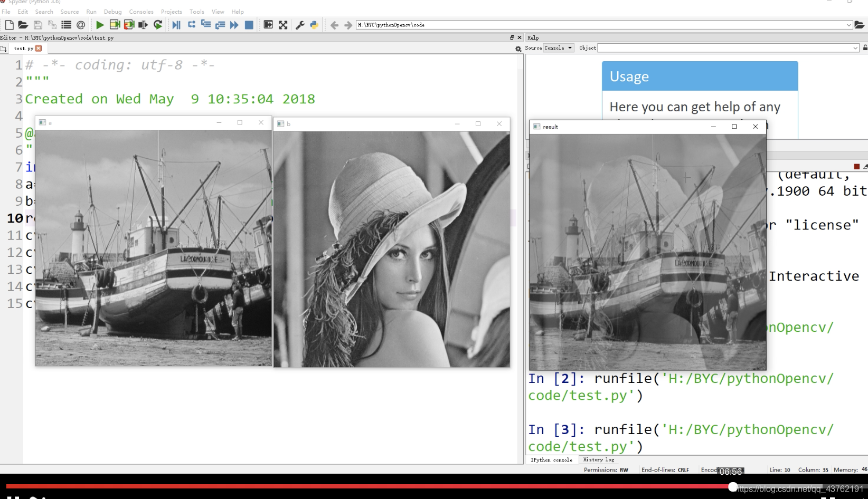Step return debug icon

click(220, 25)
